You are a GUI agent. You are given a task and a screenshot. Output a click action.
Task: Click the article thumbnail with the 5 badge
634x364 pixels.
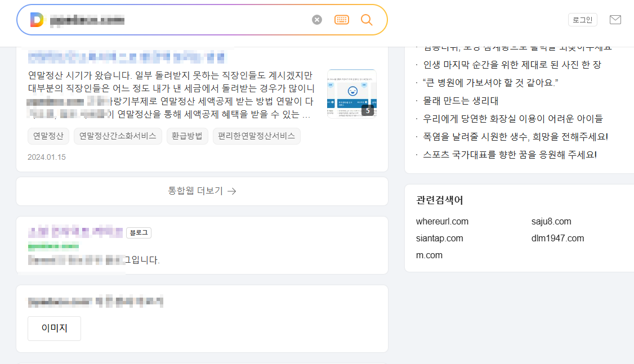(x=351, y=93)
